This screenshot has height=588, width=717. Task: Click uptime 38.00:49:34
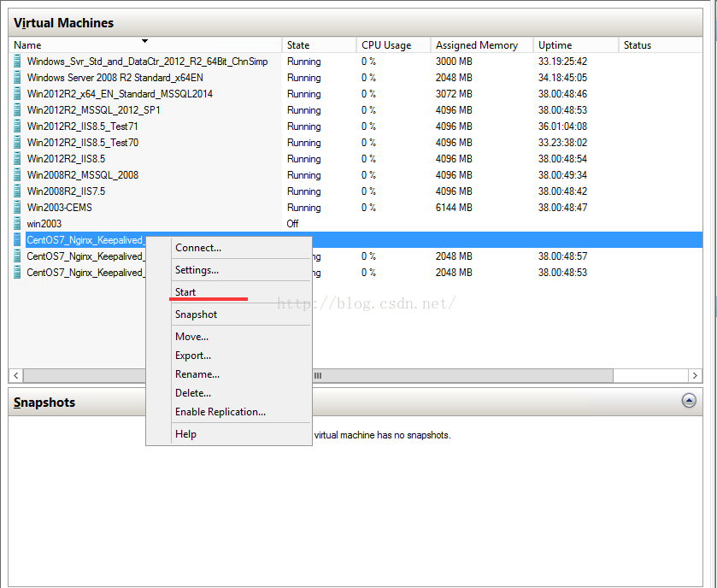[x=562, y=174]
